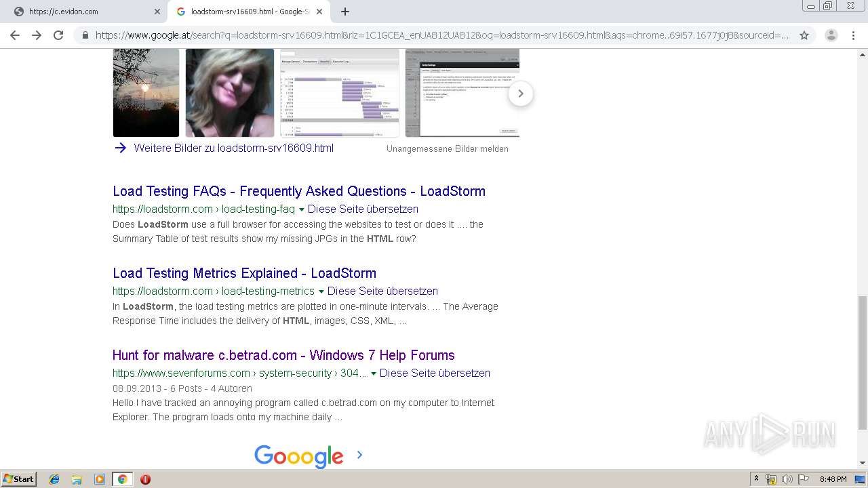The width and height of the screenshot is (868, 488).
Task: Close the loadstorm-srv16609 Google tab
Action: (x=319, y=12)
